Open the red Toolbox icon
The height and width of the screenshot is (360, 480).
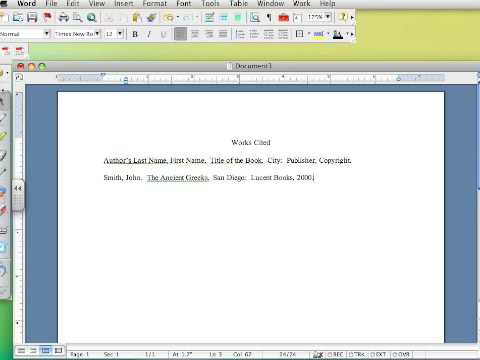pos(283,17)
